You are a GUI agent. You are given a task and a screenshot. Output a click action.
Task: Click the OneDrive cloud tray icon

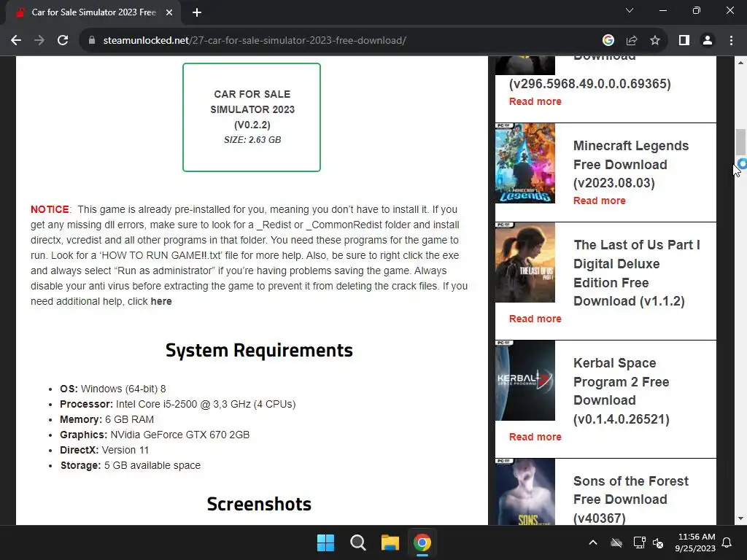tap(616, 542)
